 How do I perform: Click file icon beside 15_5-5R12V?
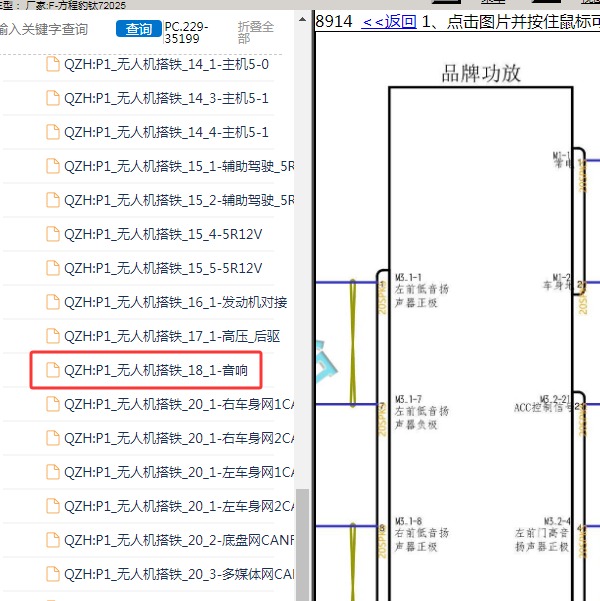[53, 268]
